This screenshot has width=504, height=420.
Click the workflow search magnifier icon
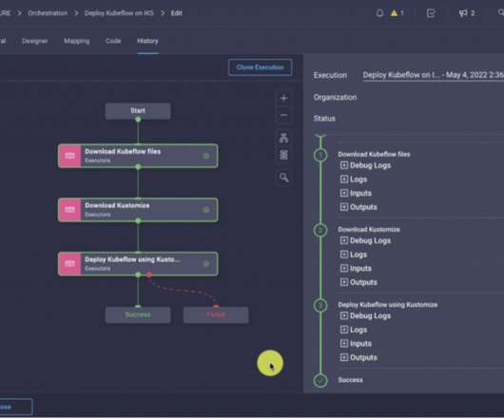click(283, 178)
